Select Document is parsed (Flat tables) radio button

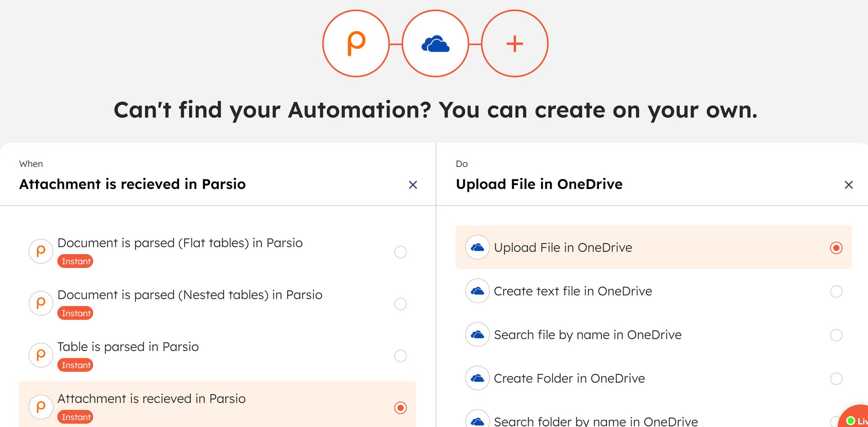[x=400, y=252]
